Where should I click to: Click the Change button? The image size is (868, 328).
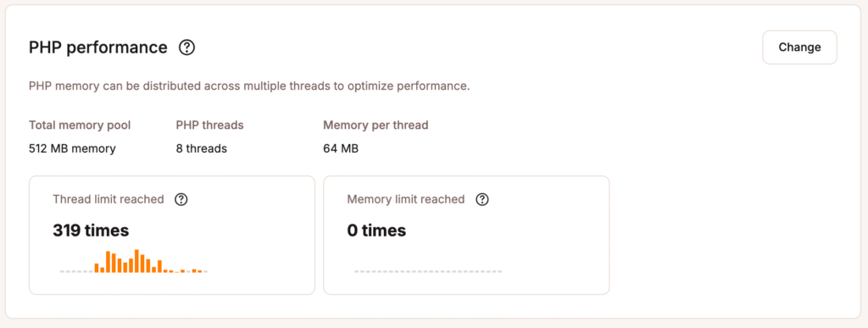799,47
